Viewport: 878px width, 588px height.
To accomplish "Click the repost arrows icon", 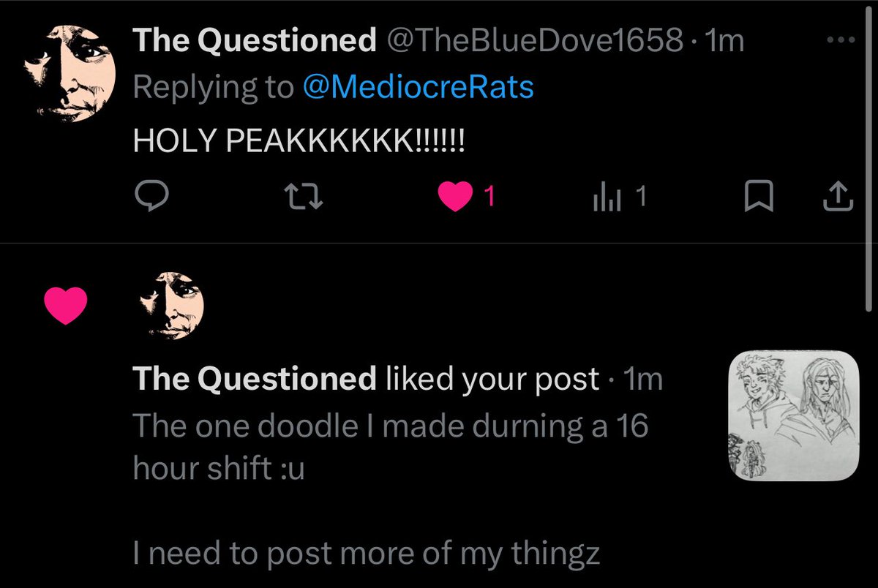I will [x=304, y=197].
